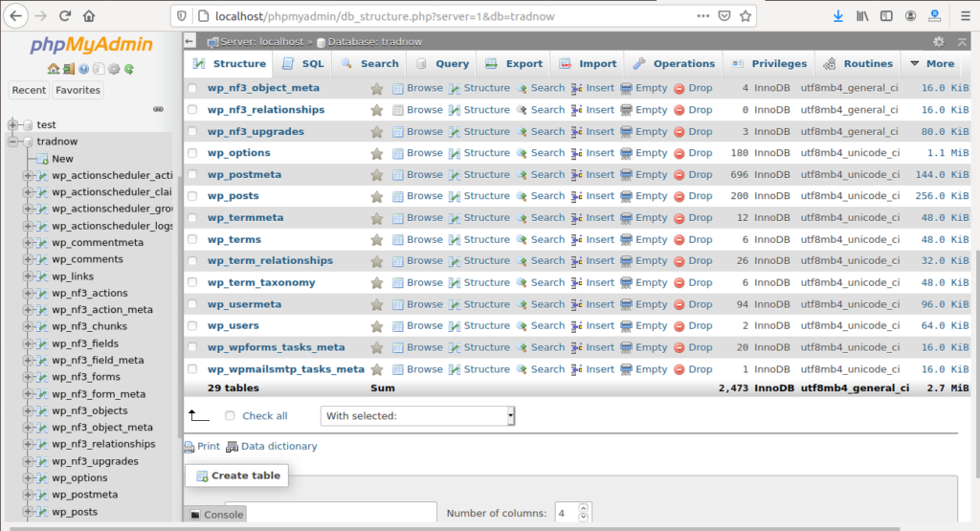Favorite star for wp_nf3_object_meta table

(x=377, y=89)
